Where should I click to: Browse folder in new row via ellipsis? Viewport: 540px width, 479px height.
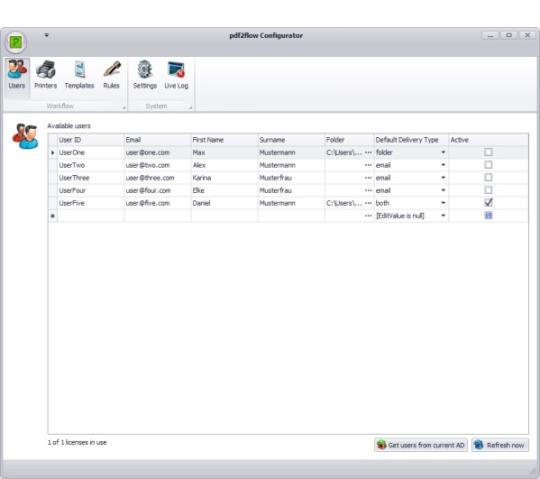368,216
